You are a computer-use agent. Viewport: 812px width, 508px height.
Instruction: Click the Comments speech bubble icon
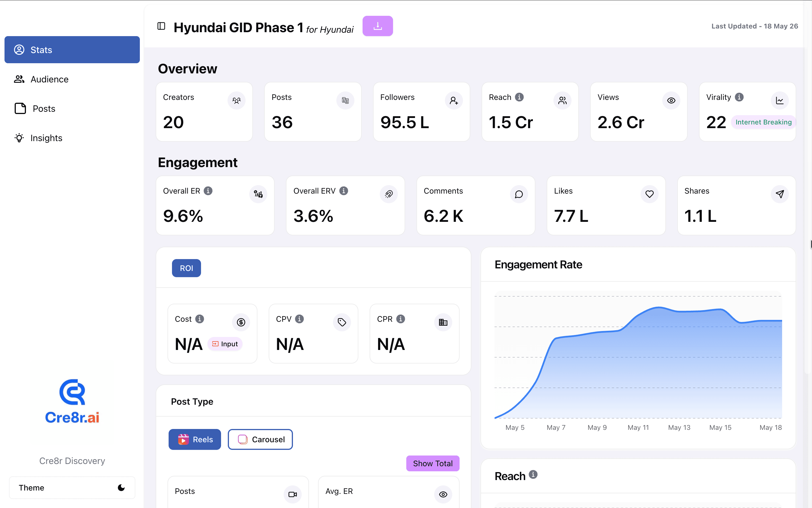(519, 194)
